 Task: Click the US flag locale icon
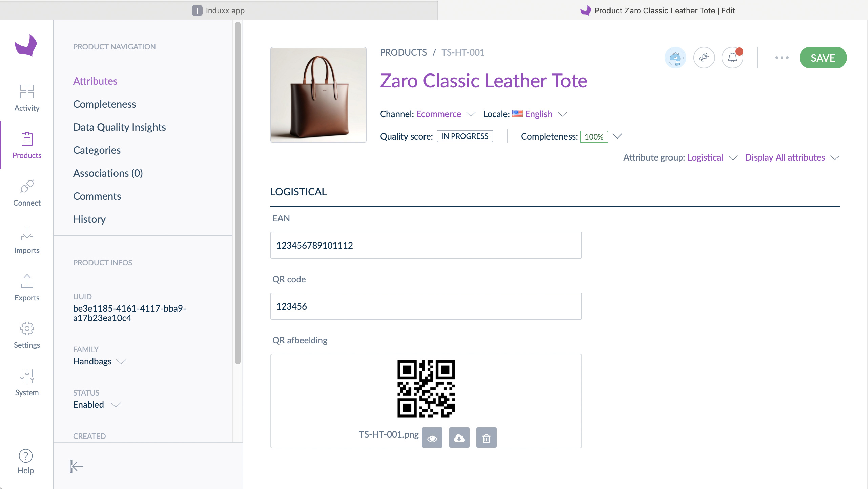click(517, 113)
